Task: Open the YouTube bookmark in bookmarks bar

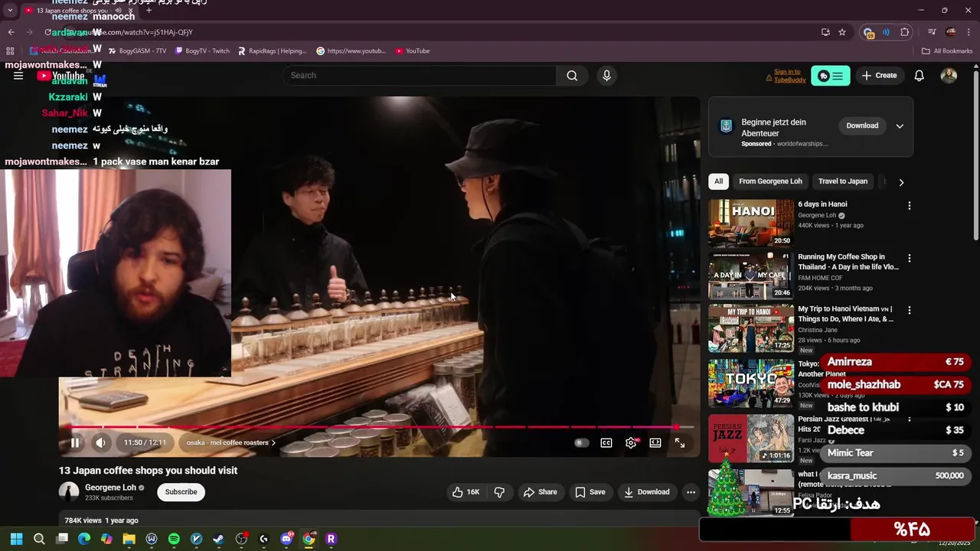Action: click(x=413, y=51)
